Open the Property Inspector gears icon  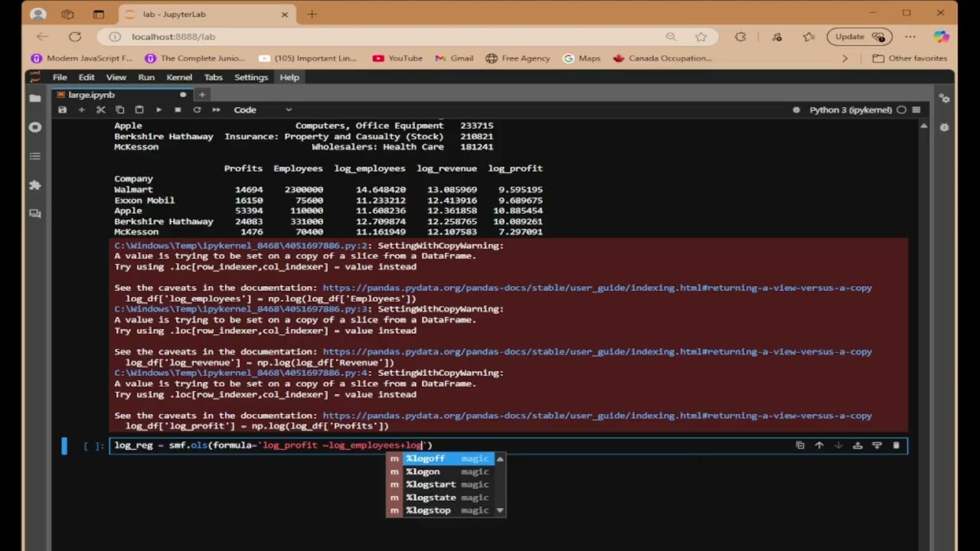click(944, 98)
